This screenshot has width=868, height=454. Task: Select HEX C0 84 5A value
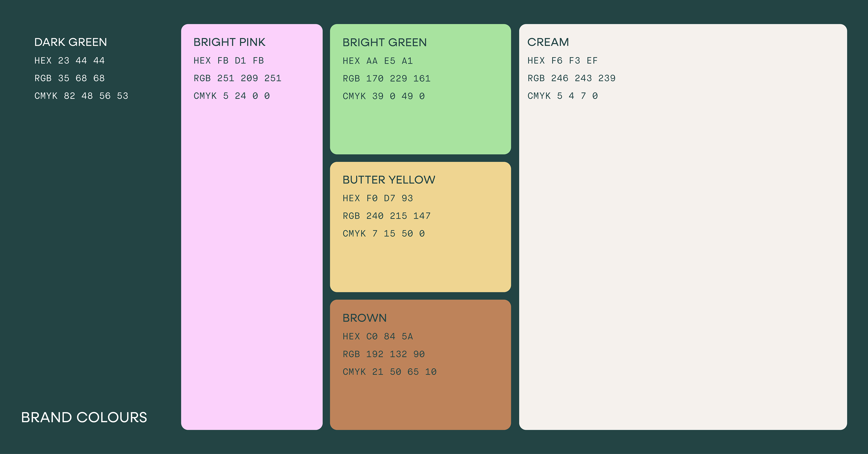point(377,336)
